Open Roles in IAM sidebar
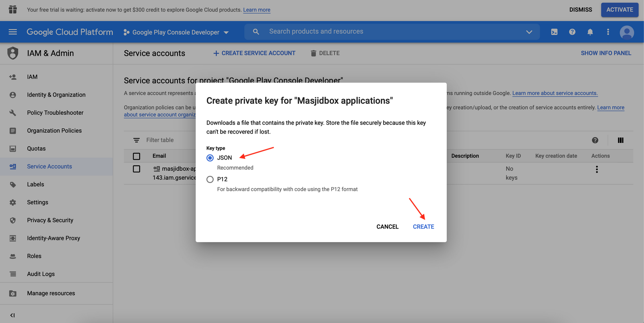The image size is (644, 323). click(34, 256)
